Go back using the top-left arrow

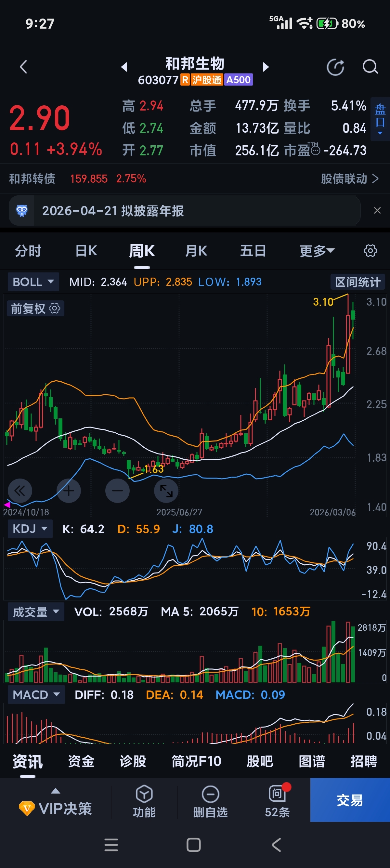(x=23, y=67)
